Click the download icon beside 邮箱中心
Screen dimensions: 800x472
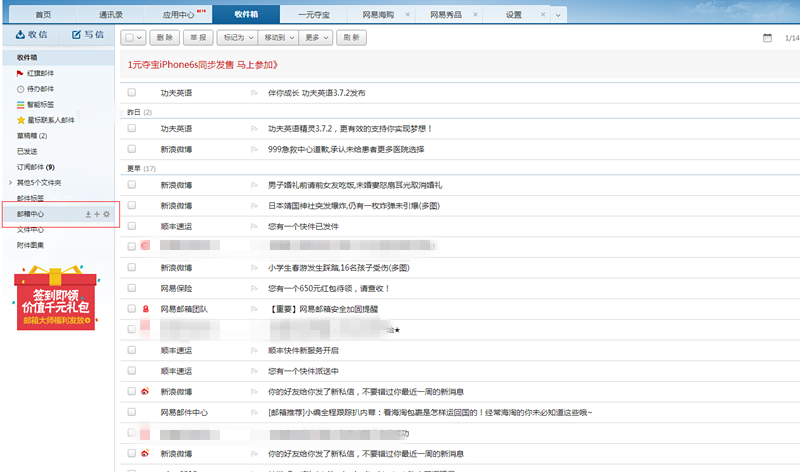pyautogui.click(x=88, y=214)
